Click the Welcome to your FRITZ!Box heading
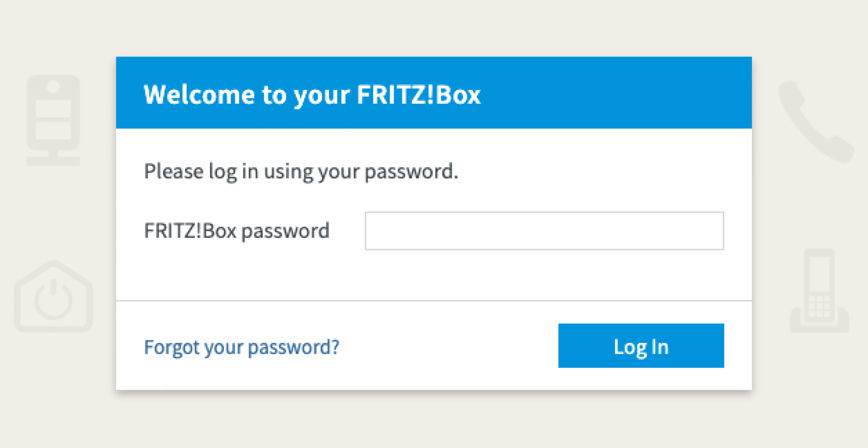The height and width of the screenshot is (448, 868). click(x=312, y=95)
